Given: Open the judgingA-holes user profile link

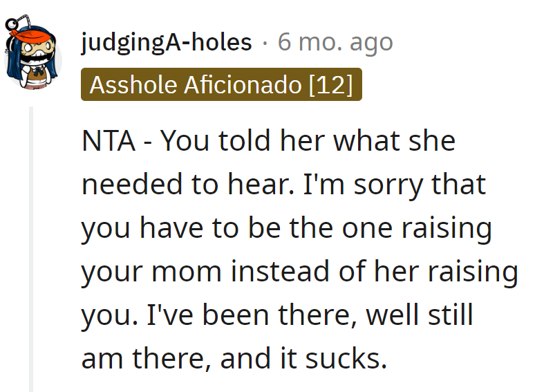Looking at the screenshot, I should pyautogui.click(x=166, y=42).
